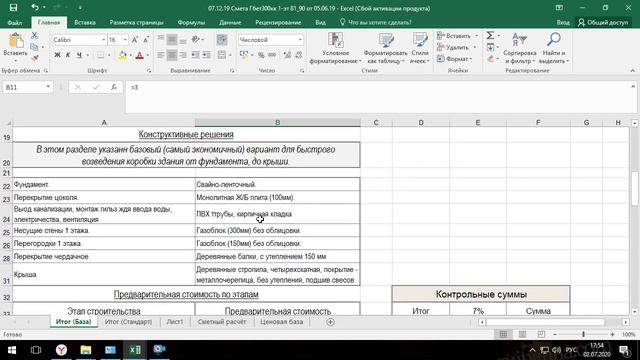Open the Данные ribbon tab
This screenshot has width=640, height=360.
point(230,22)
